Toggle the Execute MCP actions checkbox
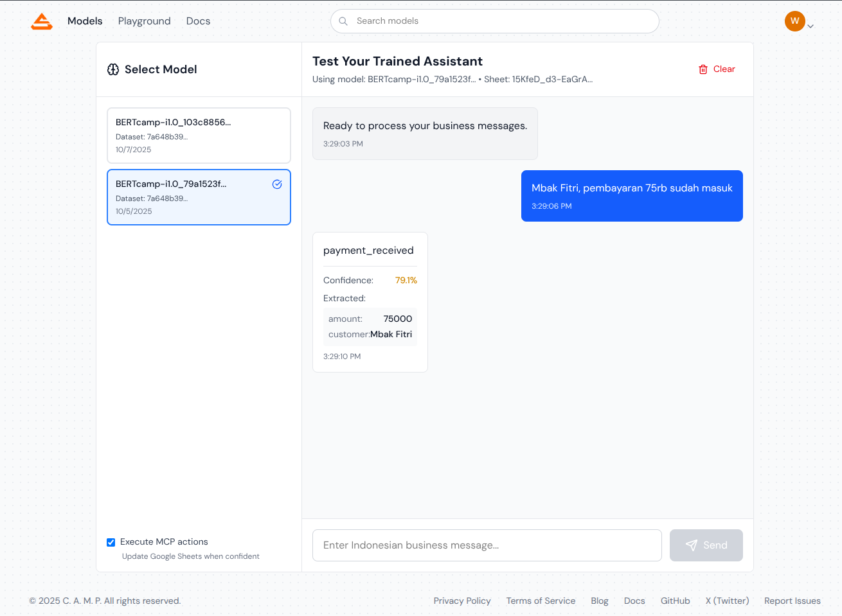The height and width of the screenshot is (616, 842). [111, 542]
